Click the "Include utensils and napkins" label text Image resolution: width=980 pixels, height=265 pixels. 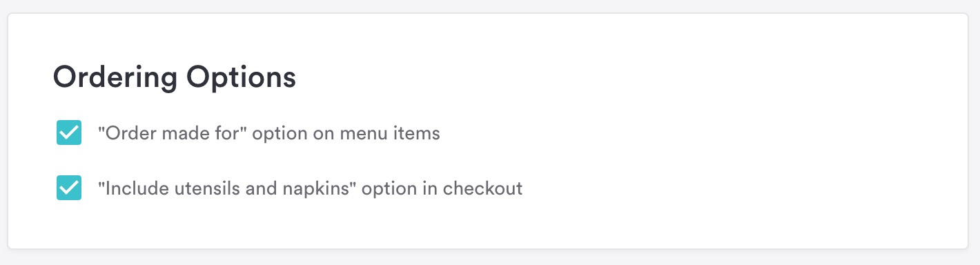click(310, 188)
